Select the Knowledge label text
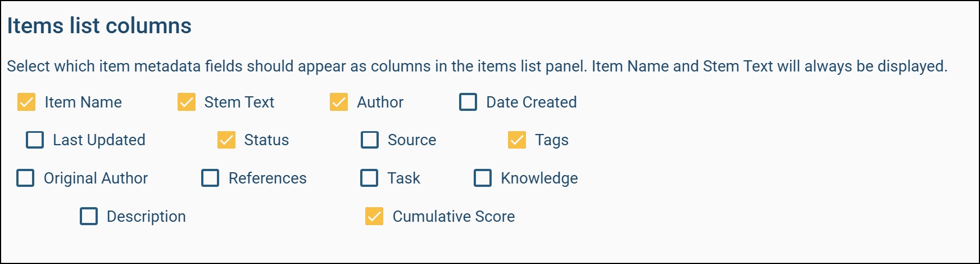This screenshot has height=264, width=980. [x=539, y=178]
